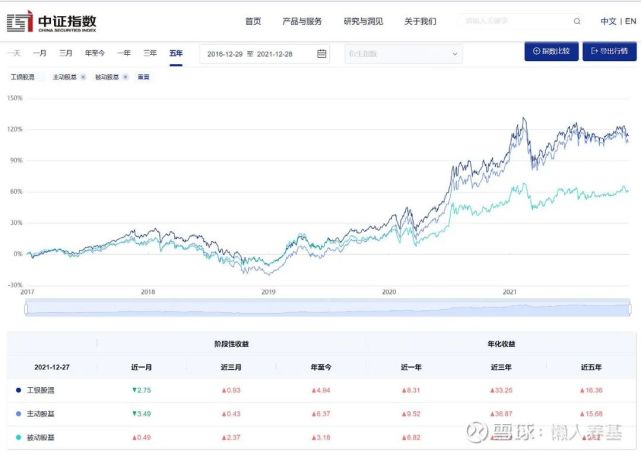
Task: Click the 重置 reset link
Action: (x=143, y=77)
